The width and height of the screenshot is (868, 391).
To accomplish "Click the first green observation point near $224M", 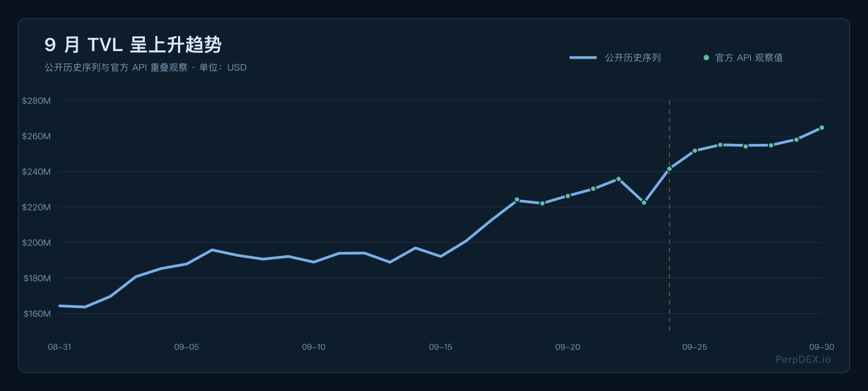I will [x=517, y=200].
